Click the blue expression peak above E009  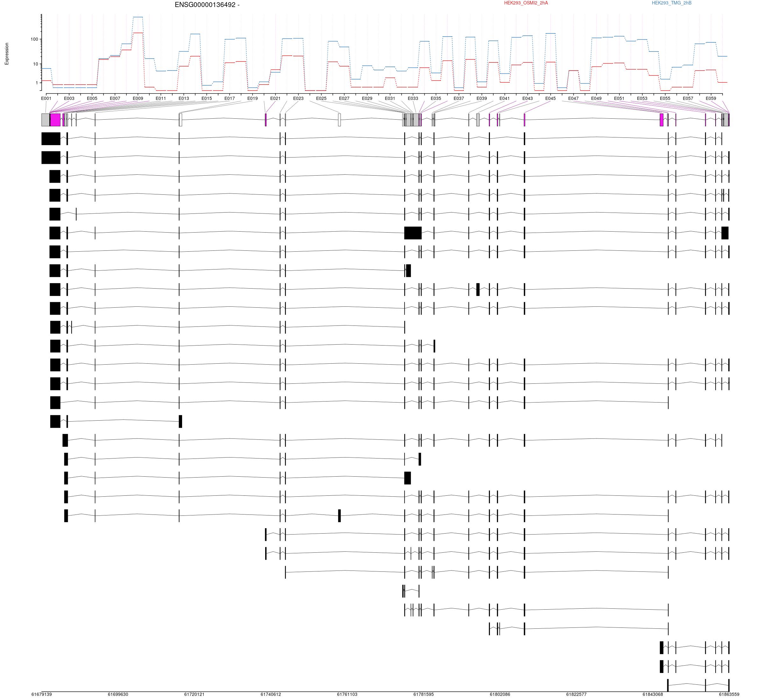138,17
